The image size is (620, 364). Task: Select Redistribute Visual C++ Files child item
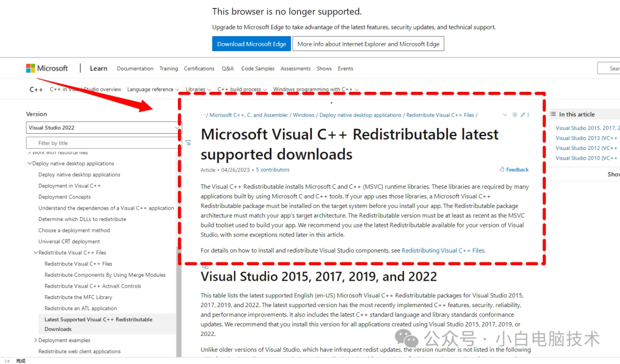[78, 264]
